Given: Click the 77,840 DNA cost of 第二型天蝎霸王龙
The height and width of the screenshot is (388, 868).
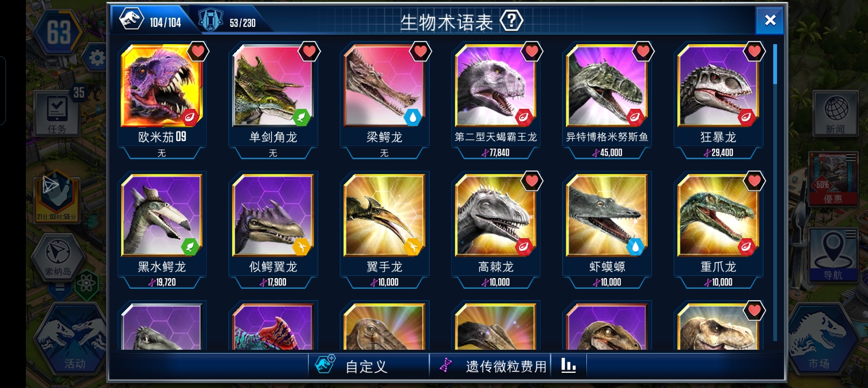Looking at the screenshot, I should [x=495, y=153].
